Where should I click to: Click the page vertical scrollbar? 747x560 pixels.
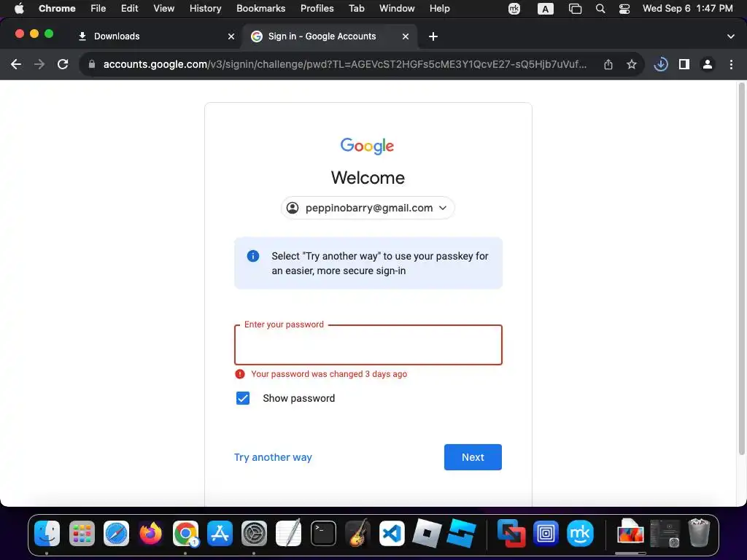[741, 269]
